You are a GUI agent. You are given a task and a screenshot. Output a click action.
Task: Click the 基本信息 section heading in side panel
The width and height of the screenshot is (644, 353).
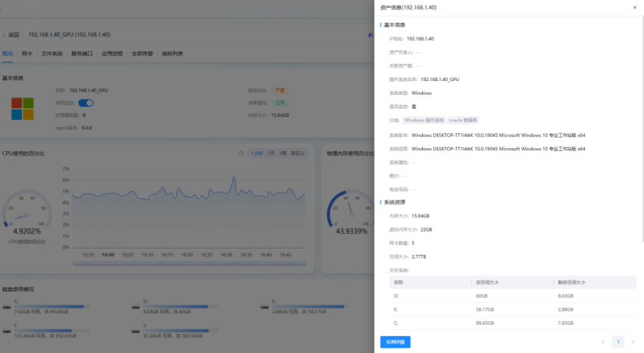point(394,25)
